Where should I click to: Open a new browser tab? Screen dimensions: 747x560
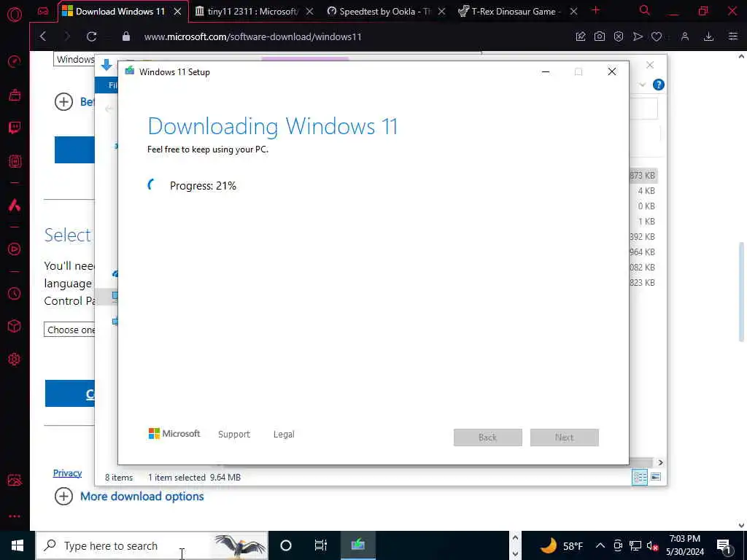595,10
